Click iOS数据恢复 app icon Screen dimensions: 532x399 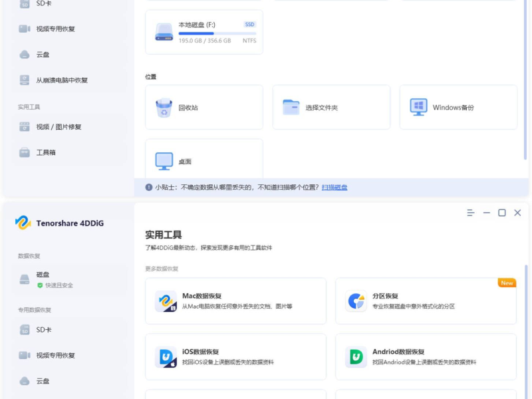click(166, 357)
